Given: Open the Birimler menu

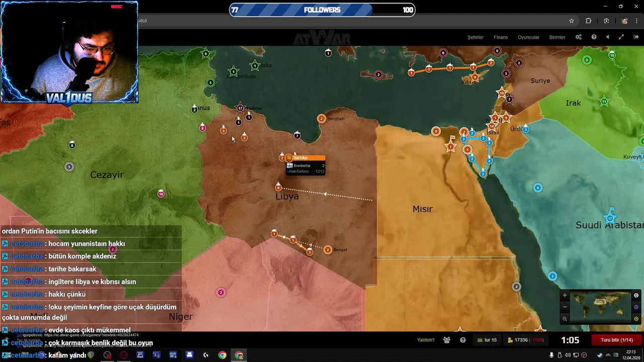Looking at the screenshot, I should [557, 37].
